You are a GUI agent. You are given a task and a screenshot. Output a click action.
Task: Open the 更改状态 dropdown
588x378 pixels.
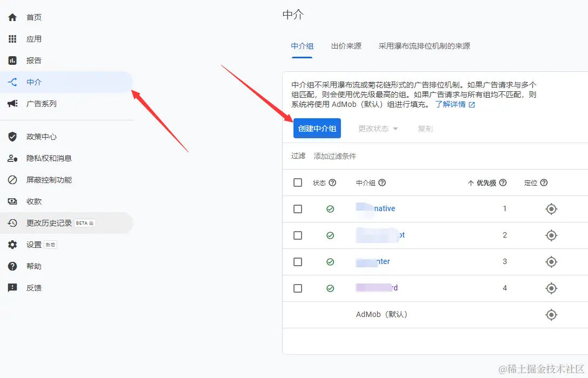pos(378,128)
